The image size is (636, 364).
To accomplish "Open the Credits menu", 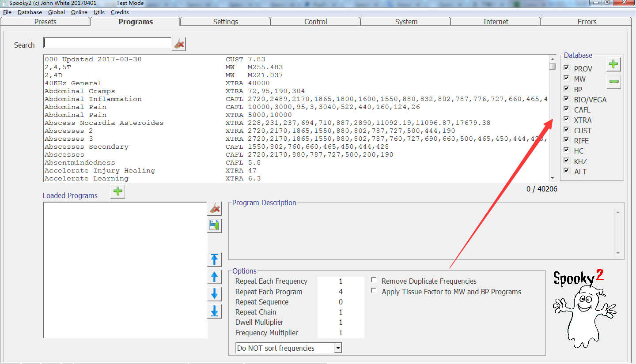I will pyautogui.click(x=120, y=12).
